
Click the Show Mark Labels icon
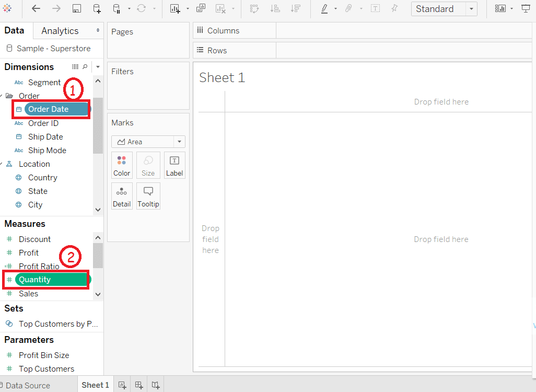click(x=375, y=8)
